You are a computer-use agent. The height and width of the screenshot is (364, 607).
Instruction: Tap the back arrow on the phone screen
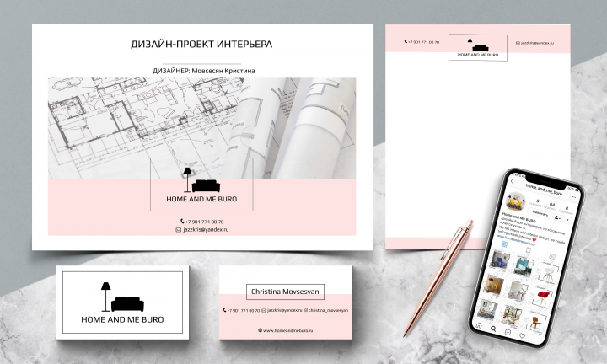[x=513, y=181]
